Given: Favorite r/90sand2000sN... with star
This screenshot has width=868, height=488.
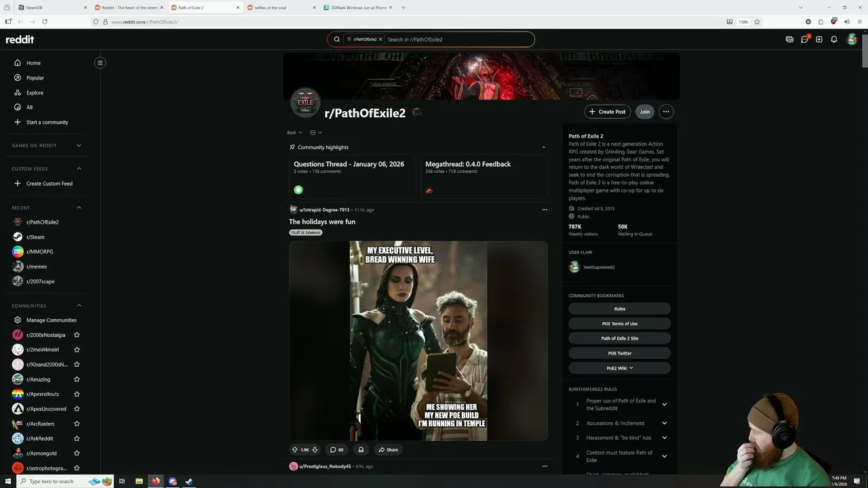Looking at the screenshot, I should (x=77, y=365).
